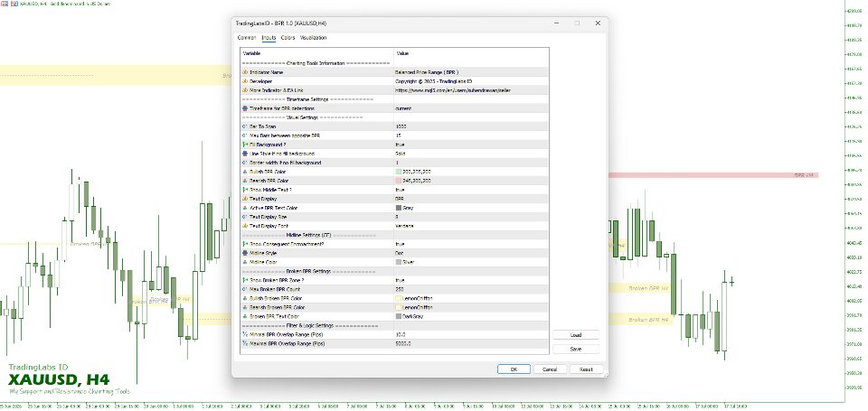Click the color icon beside Bearish BPR Color
Viewport: 868px width, 411px height.
pos(245,181)
